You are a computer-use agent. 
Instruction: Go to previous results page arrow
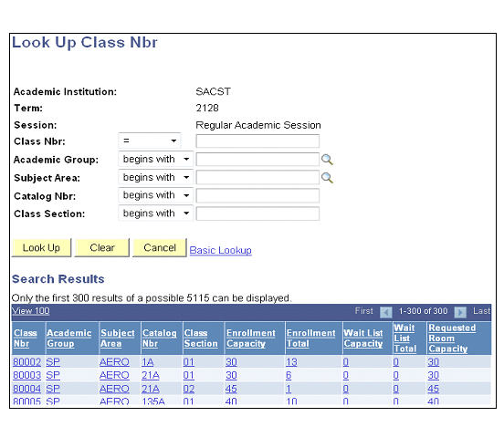385,312
